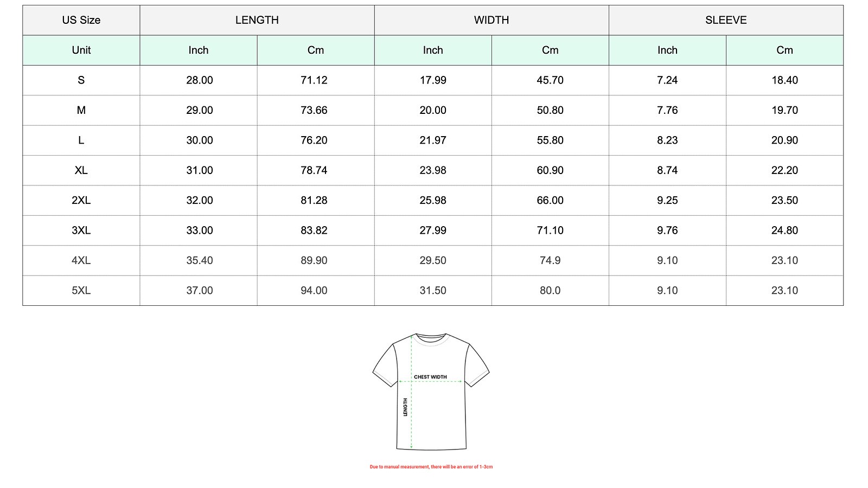This screenshot has width=868, height=488.
Task: Click the vertical LENGTH label on shirt
Action: [405, 407]
